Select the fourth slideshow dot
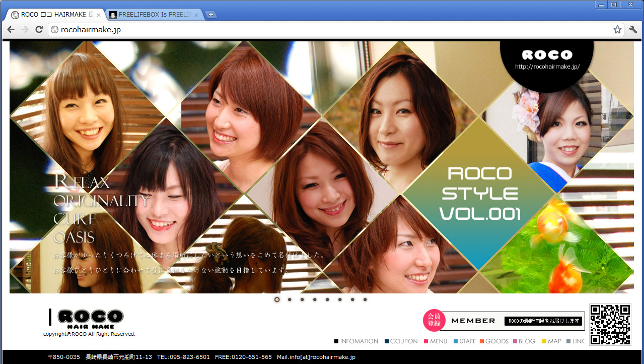This screenshot has width=644, height=364. coord(315,299)
